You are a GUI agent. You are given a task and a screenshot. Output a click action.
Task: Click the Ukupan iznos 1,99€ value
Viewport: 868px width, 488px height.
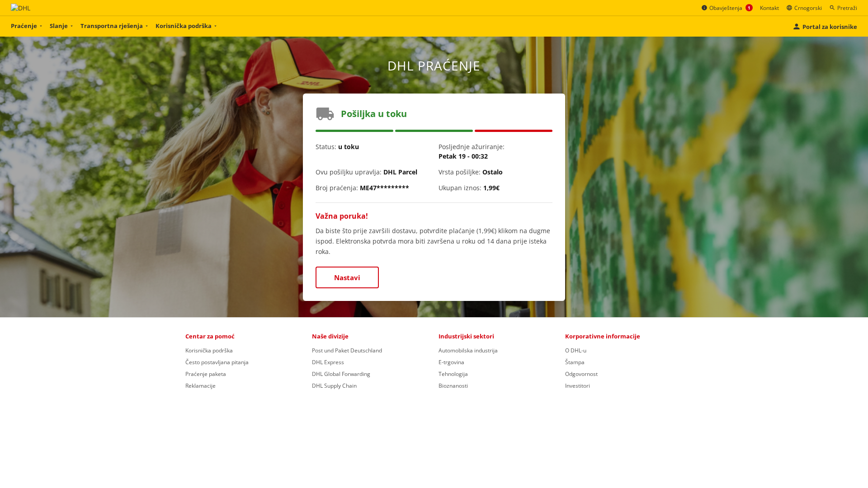491,188
